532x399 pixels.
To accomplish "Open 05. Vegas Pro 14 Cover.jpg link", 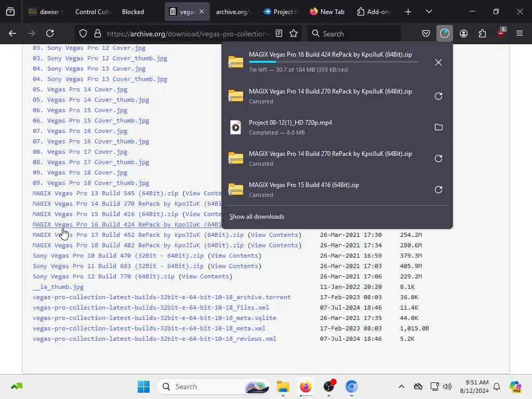I will [x=80, y=89].
